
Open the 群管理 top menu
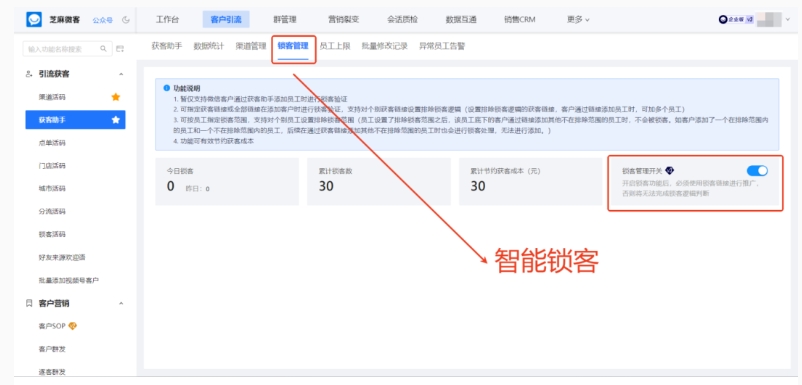285,19
